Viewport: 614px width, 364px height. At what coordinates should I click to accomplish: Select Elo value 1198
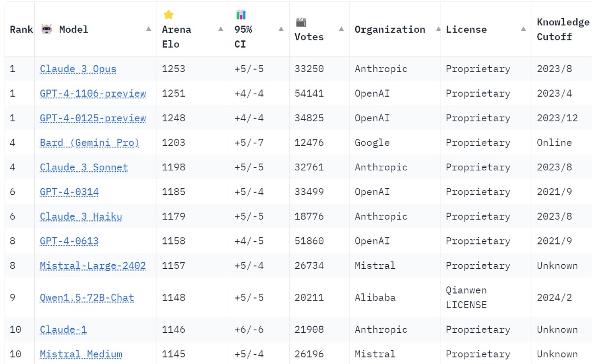[x=173, y=167]
